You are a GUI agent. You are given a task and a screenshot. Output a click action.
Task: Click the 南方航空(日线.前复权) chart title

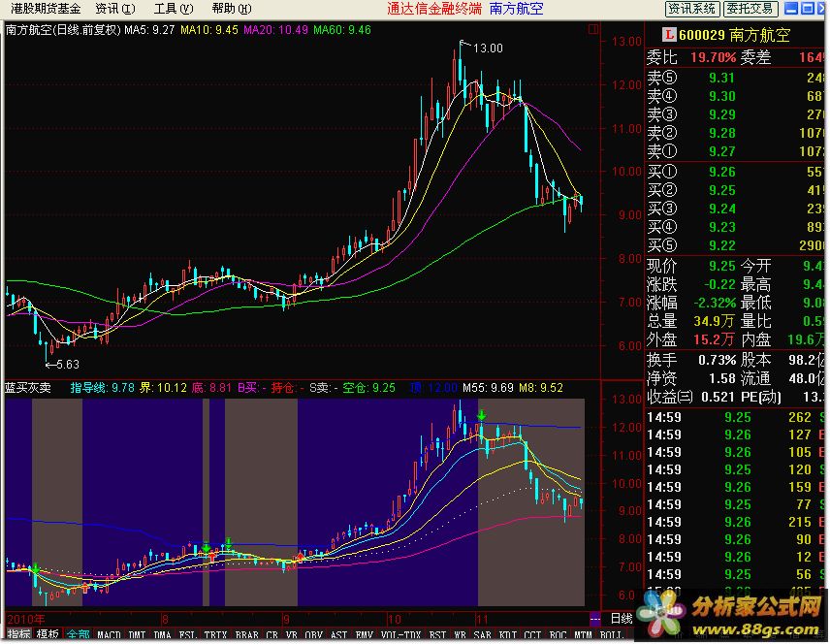(63, 30)
